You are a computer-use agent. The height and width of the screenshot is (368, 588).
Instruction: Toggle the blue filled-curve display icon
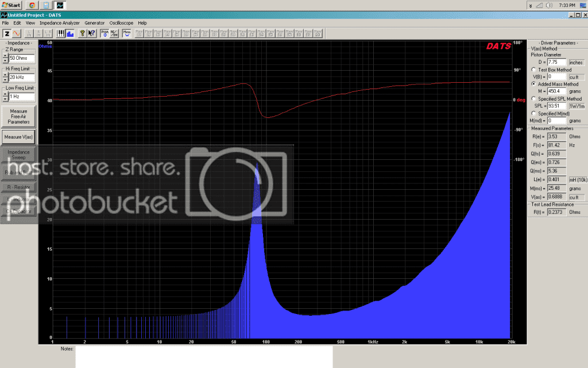coord(70,33)
